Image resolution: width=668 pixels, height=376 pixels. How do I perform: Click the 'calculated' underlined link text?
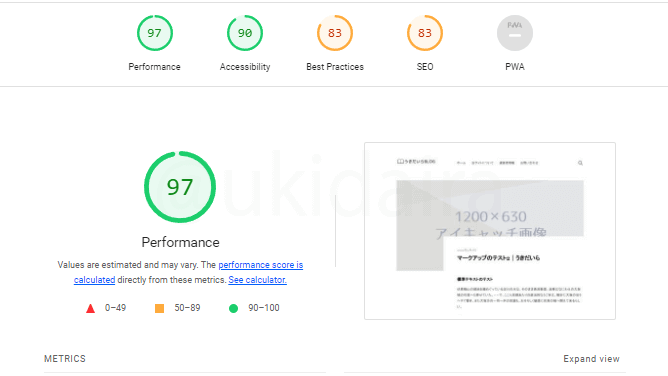95,280
